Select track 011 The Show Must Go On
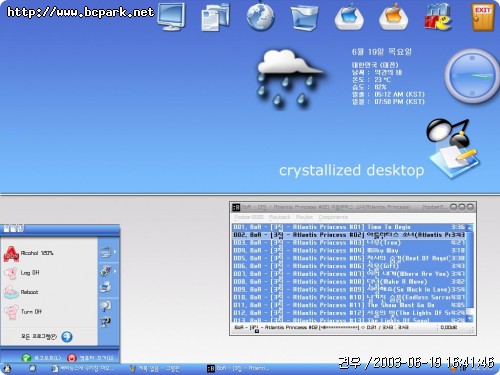The width and height of the screenshot is (500, 375). coord(349,305)
